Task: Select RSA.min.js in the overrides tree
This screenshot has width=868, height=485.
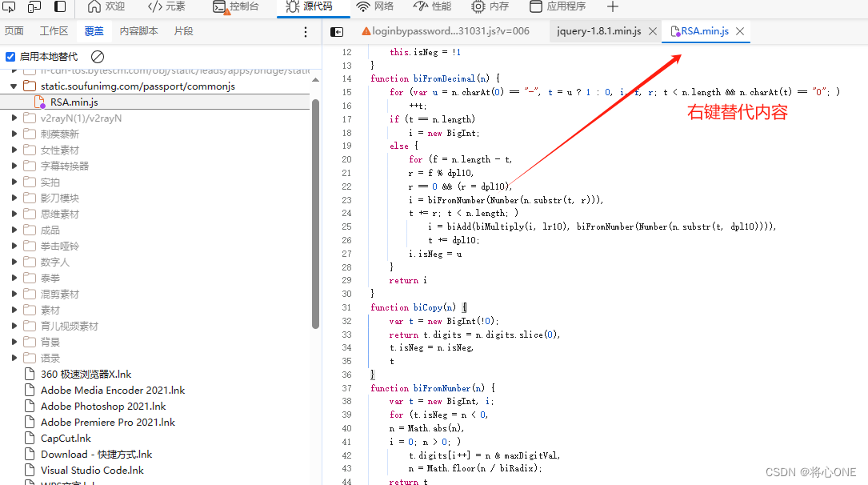Action: 74,102
